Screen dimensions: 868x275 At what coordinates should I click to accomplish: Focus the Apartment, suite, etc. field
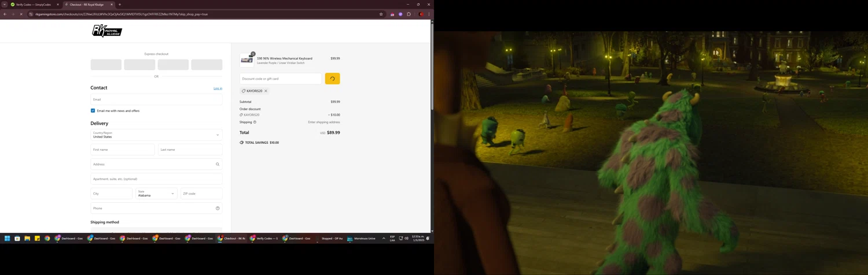(156, 179)
